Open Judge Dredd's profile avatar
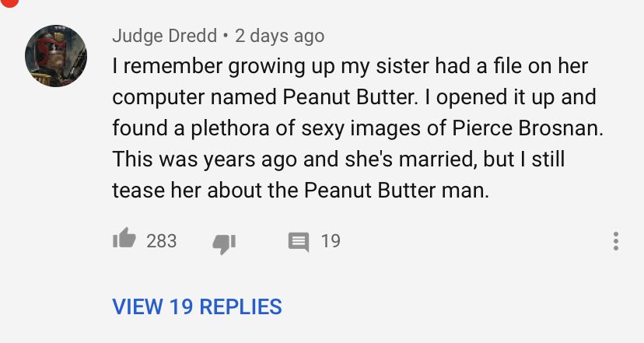 56,56
